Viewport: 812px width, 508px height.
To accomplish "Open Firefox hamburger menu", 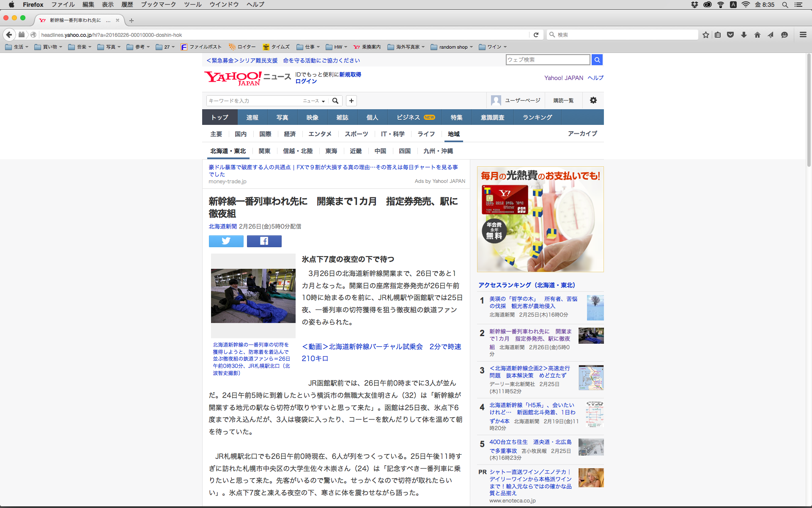I will point(803,35).
